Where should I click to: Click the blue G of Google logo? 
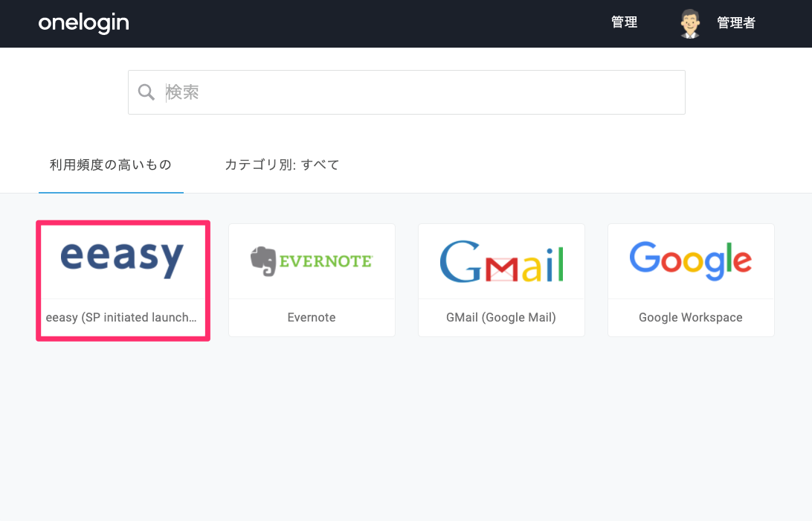(645, 257)
